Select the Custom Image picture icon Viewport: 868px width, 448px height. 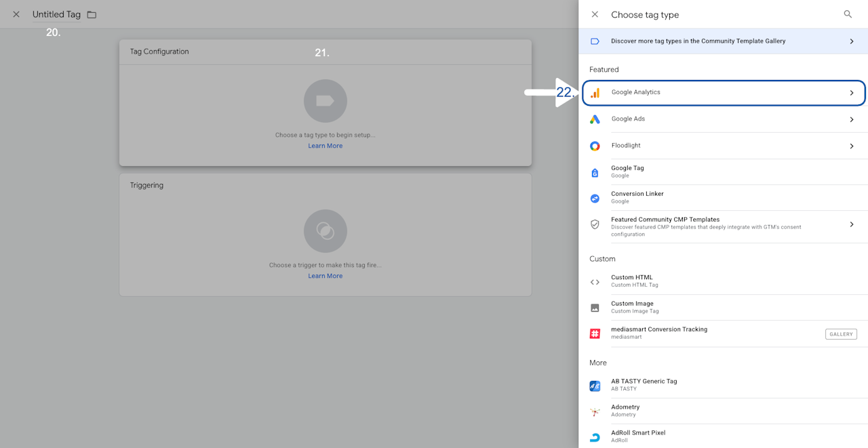pyautogui.click(x=595, y=308)
